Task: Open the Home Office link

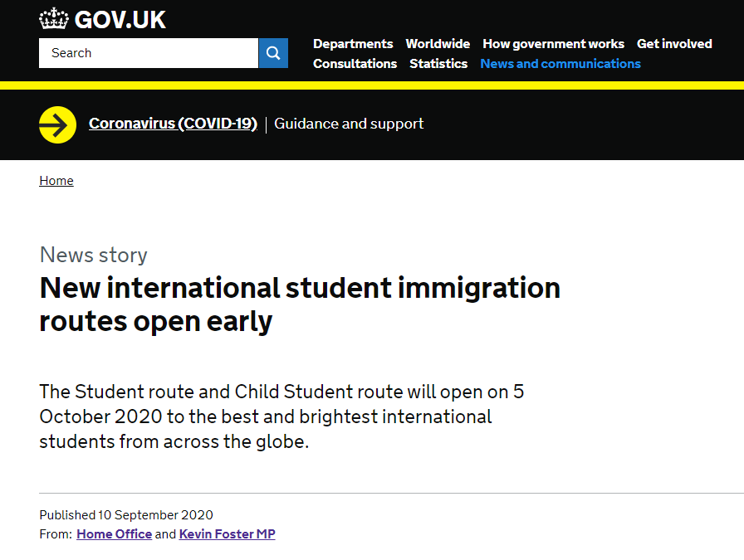Action: click(x=115, y=534)
